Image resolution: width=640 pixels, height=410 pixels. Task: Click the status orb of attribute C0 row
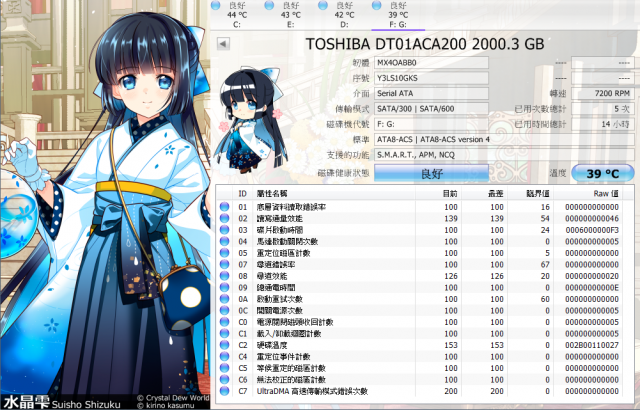coord(224,322)
